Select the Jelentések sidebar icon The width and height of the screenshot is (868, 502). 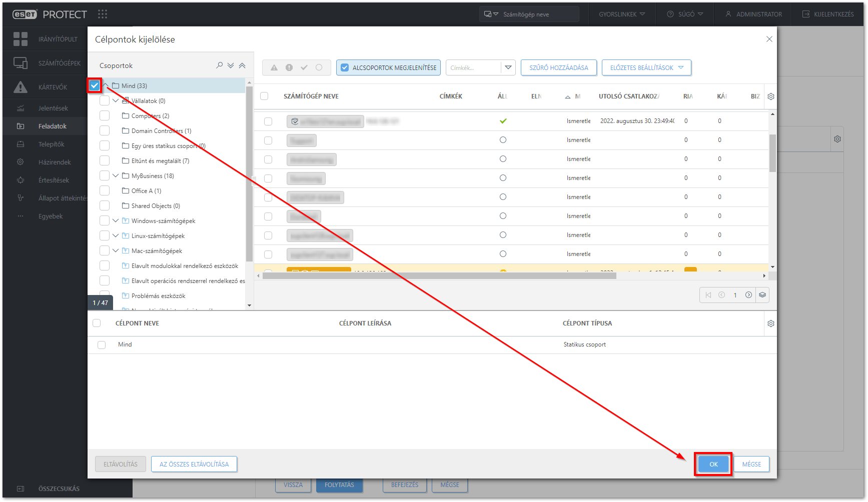(x=21, y=107)
